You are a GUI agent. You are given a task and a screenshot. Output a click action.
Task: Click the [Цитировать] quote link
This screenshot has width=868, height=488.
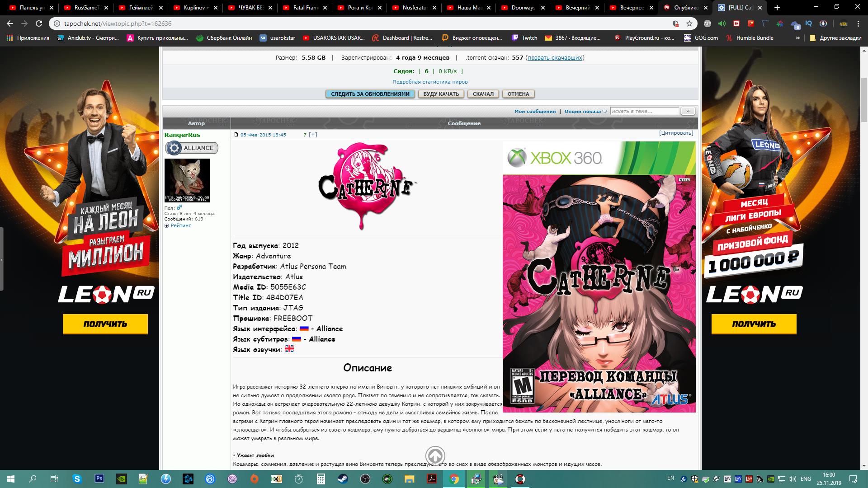coord(676,133)
